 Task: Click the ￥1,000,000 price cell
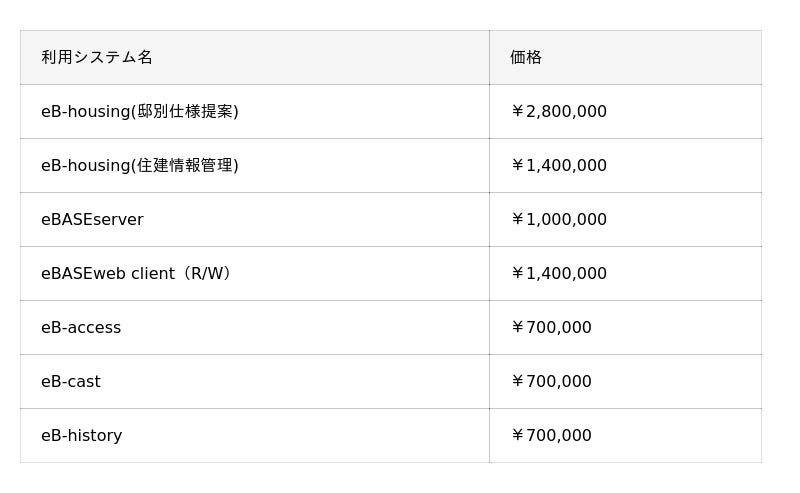point(559,220)
